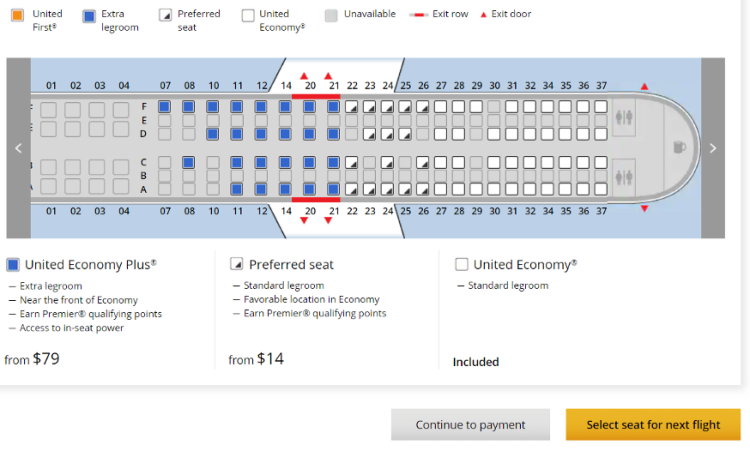Click the blue Extra legroom legend swatch
Screen dimensions: 750x451
click(x=89, y=16)
